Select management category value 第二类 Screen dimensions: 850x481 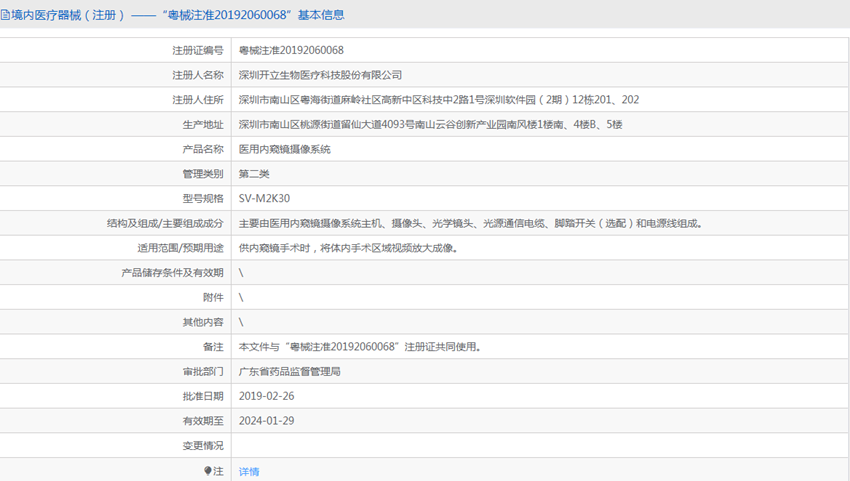(x=254, y=174)
